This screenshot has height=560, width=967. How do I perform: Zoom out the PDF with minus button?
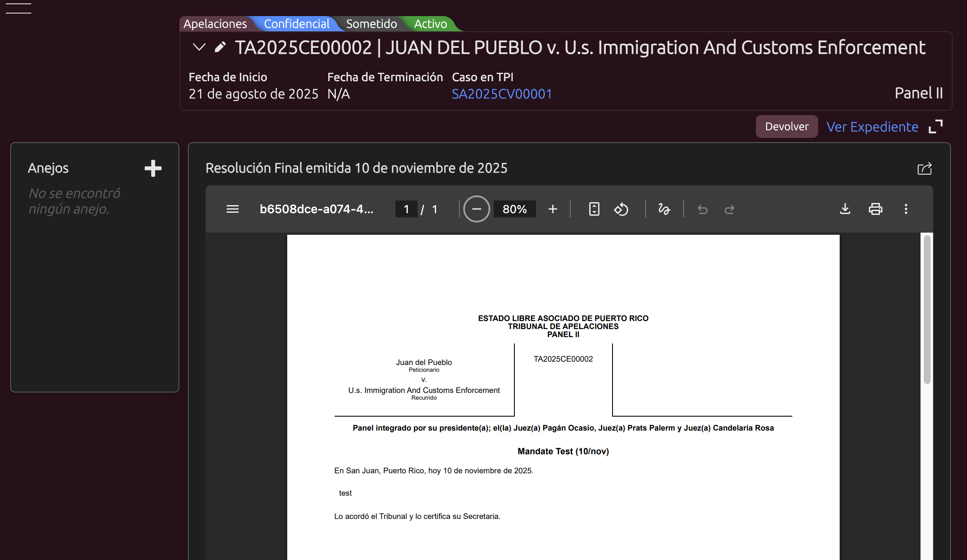(476, 209)
